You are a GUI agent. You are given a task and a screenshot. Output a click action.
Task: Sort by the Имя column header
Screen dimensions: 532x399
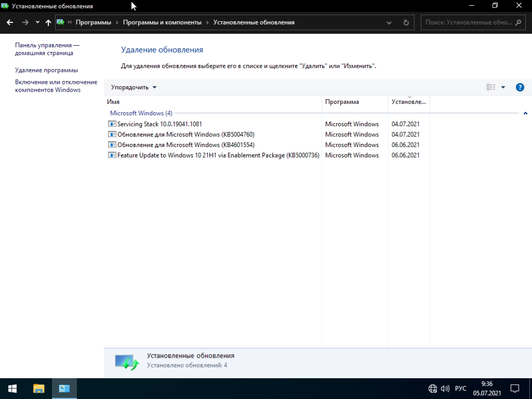point(212,102)
